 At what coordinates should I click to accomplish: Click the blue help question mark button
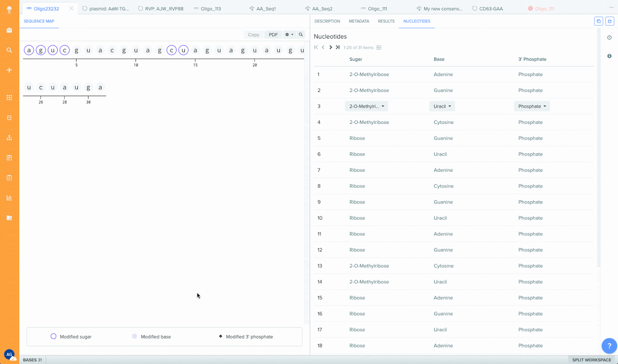tap(609, 345)
